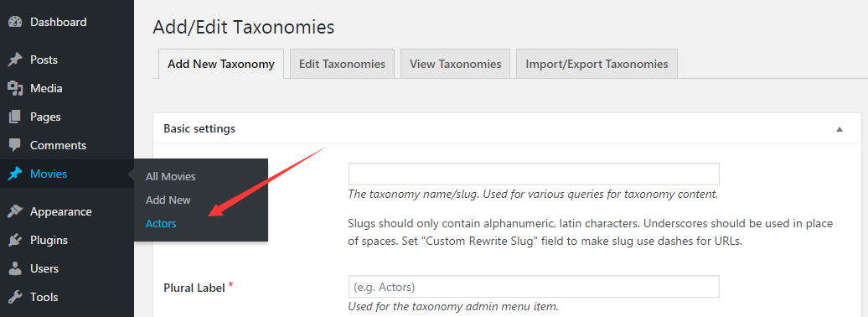
Task: Collapse the Basic settings panel arrow
Action: tap(840, 129)
